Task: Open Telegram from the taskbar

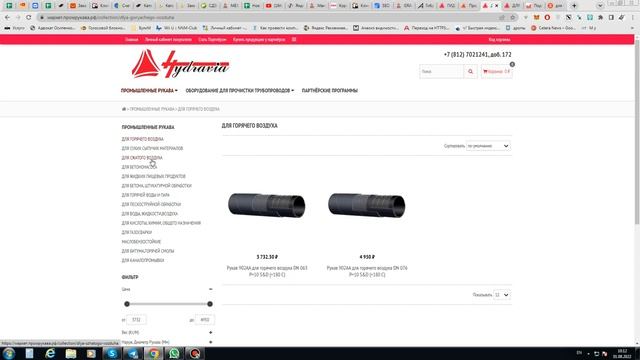Action: [133, 353]
